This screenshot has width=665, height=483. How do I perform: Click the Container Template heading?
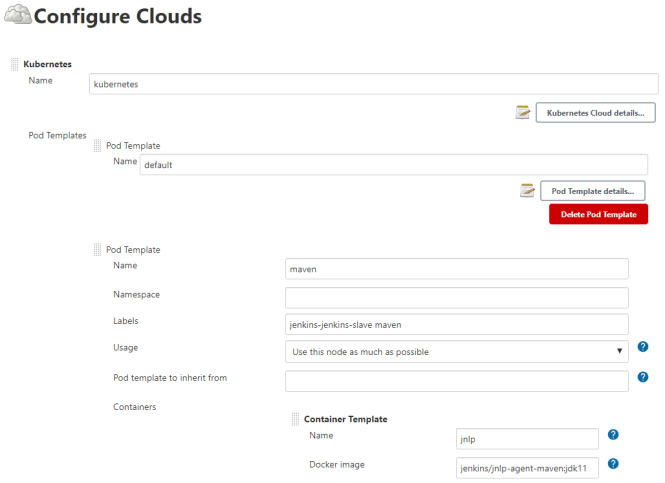point(346,419)
